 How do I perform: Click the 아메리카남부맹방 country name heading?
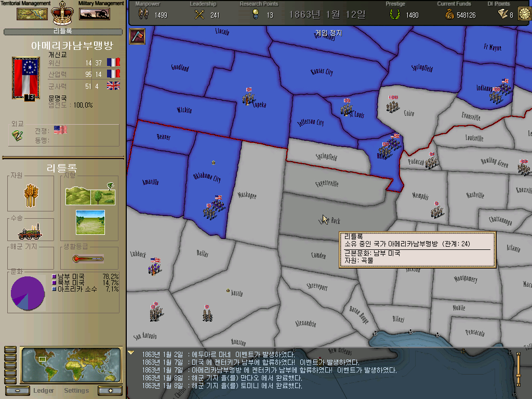coord(72,46)
